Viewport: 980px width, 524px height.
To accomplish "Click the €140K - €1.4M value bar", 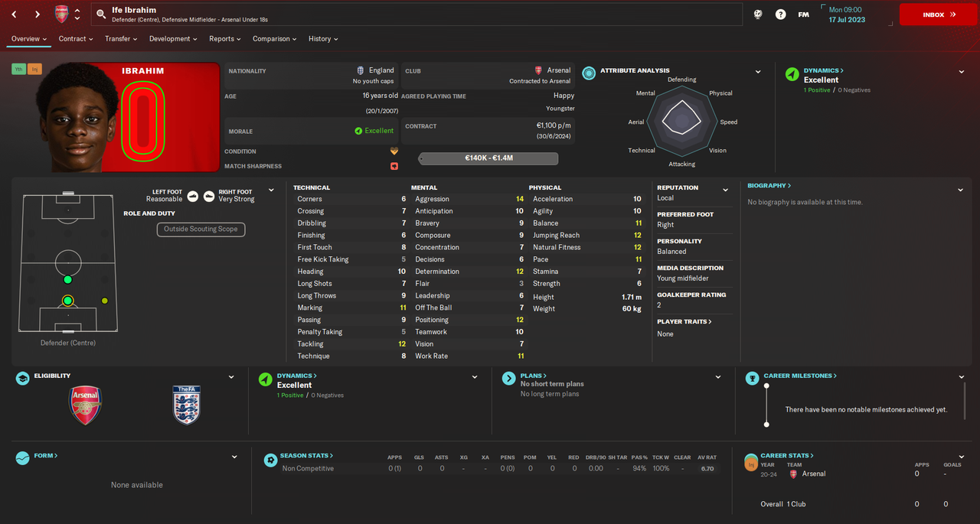I will coord(488,158).
